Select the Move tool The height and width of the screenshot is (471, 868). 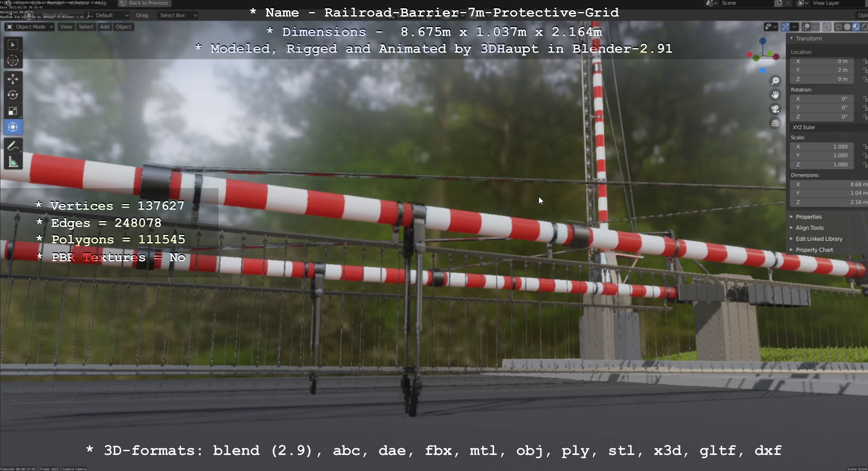coord(13,79)
